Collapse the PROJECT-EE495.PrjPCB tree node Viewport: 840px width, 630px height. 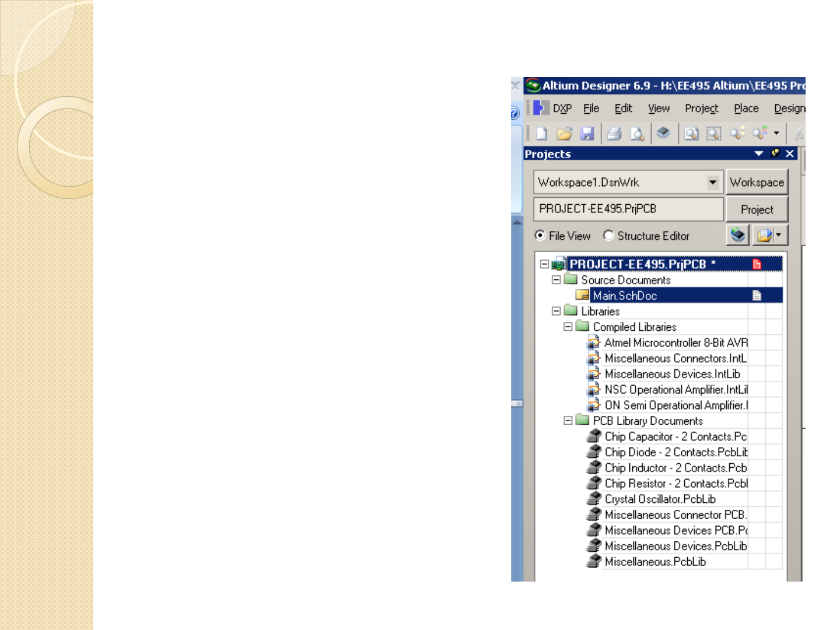544,264
